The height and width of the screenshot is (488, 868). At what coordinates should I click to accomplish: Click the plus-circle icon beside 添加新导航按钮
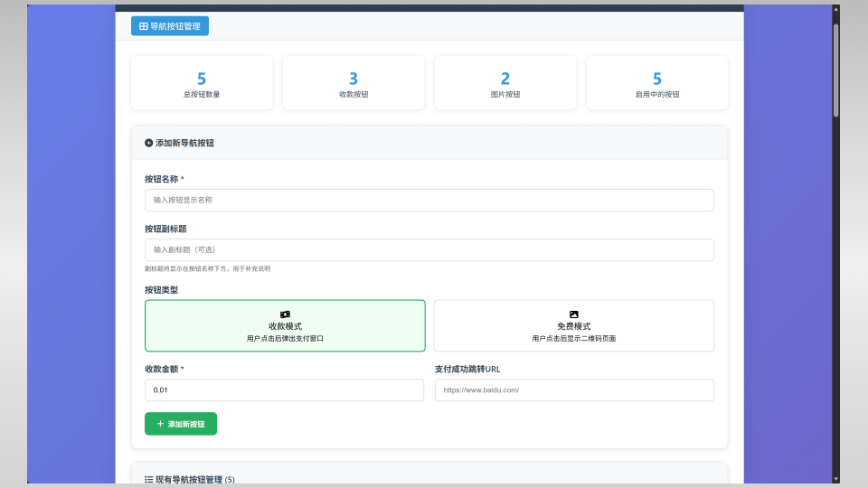[149, 143]
